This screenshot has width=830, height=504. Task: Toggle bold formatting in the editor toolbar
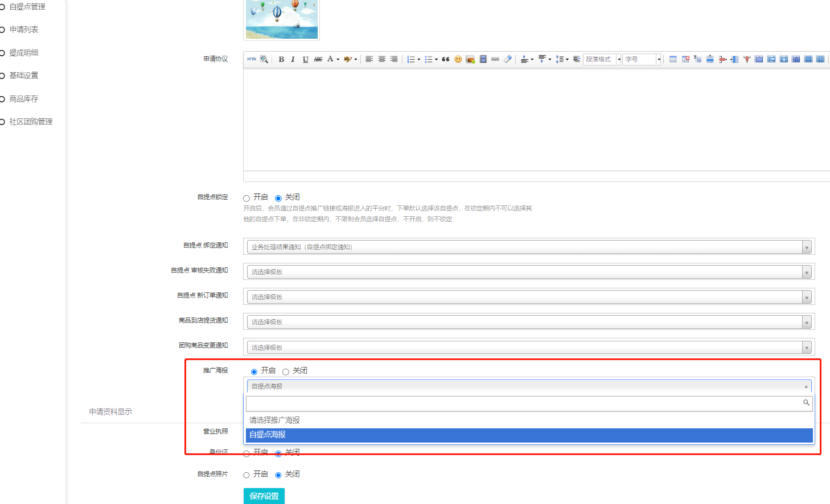(x=281, y=59)
